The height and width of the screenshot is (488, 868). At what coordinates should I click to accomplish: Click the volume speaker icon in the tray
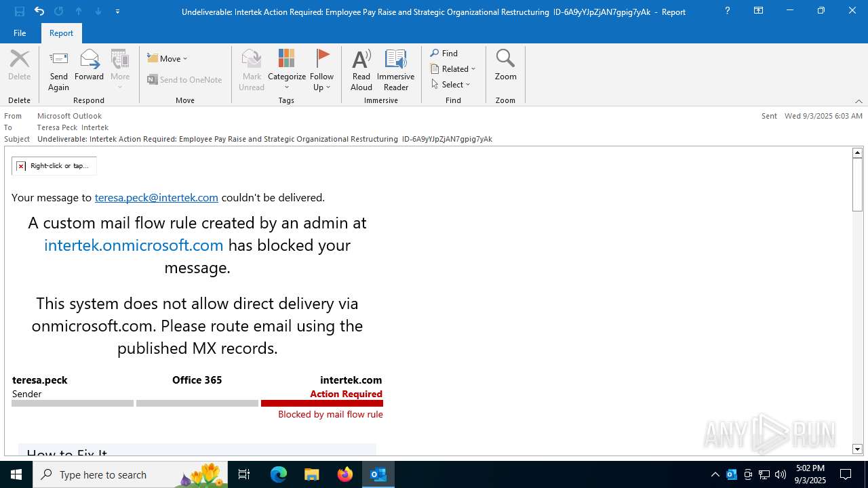[781, 474]
